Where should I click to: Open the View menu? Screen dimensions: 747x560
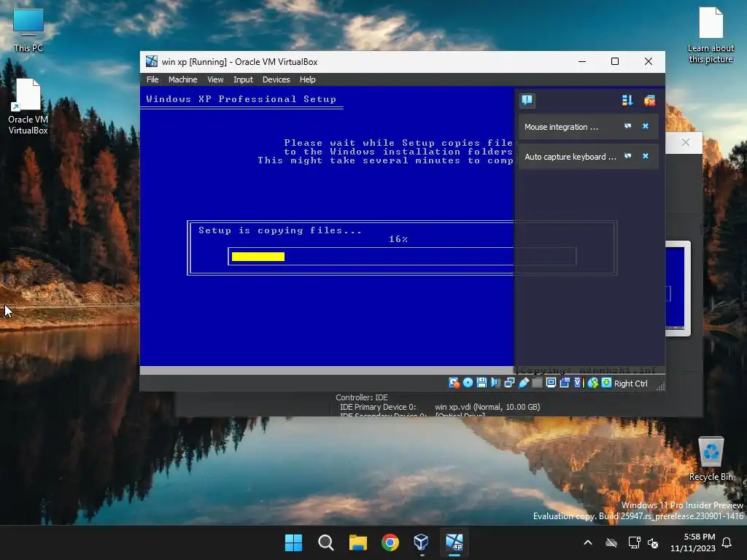(215, 79)
